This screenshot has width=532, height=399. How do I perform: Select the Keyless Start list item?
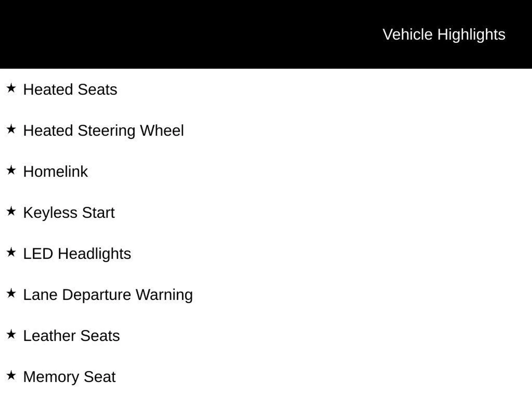click(x=69, y=213)
